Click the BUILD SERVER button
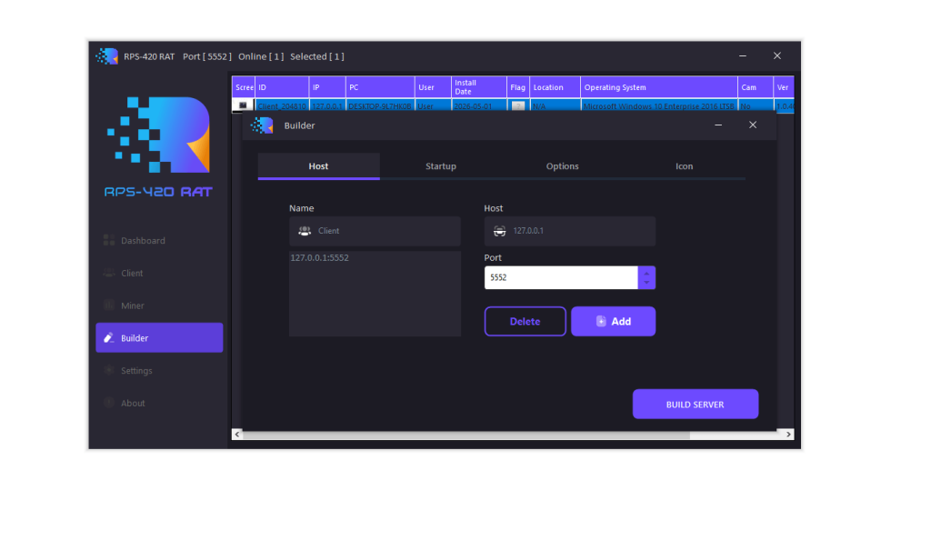This screenshot has height=560, width=931. pos(696,405)
